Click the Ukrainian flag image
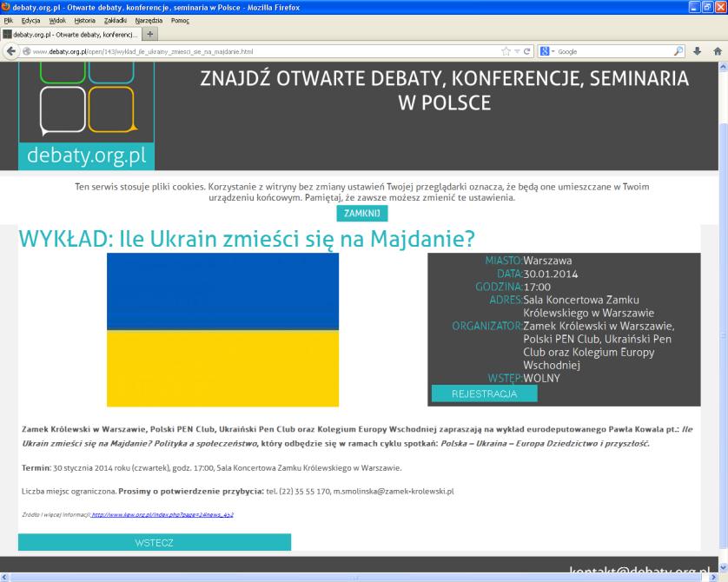The image size is (728, 582). pyautogui.click(x=223, y=329)
